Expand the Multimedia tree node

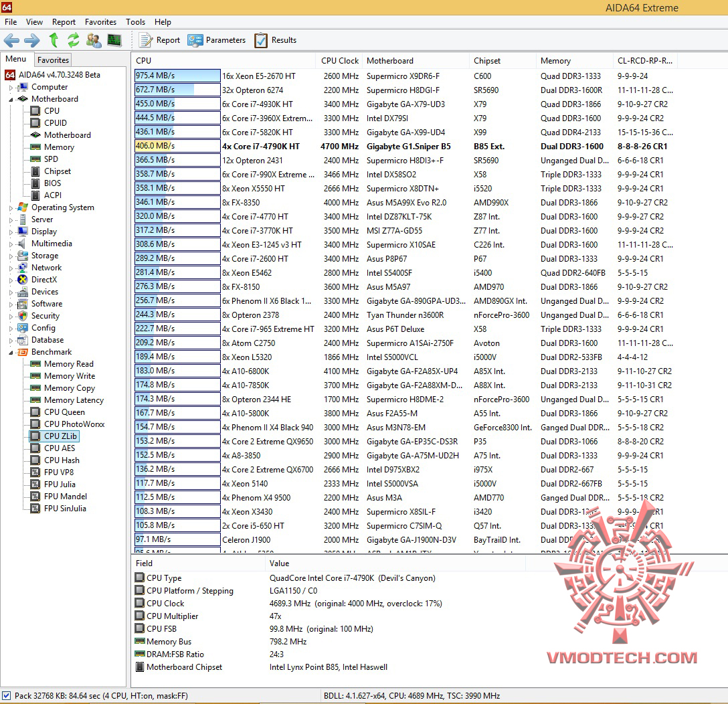(x=11, y=244)
